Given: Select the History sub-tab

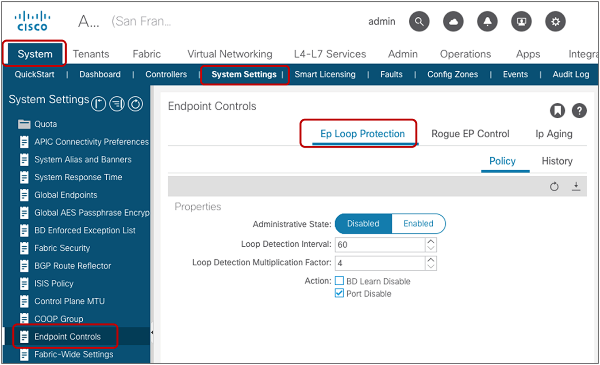Looking at the screenshot, I should coord(557,161).
